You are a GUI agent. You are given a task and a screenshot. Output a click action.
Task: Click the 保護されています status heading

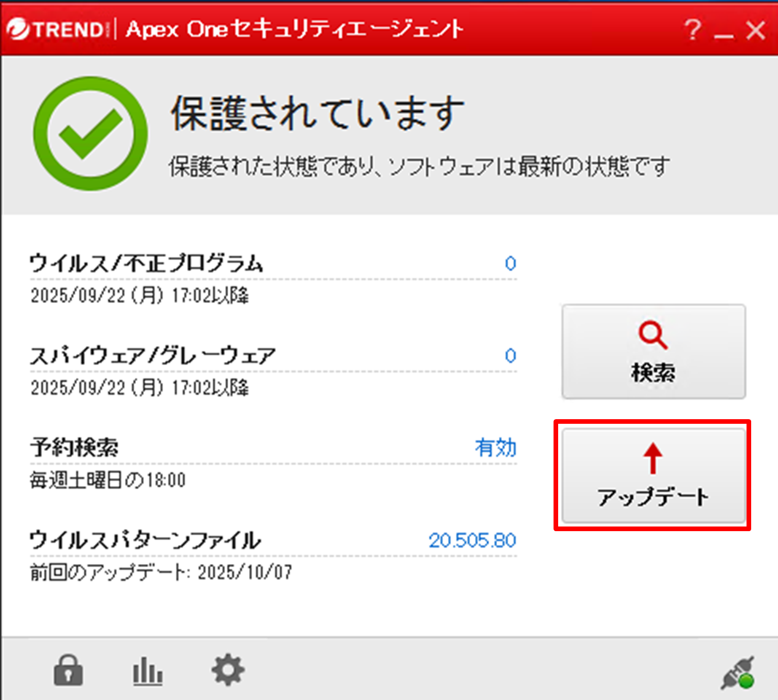tap(317, 113)
